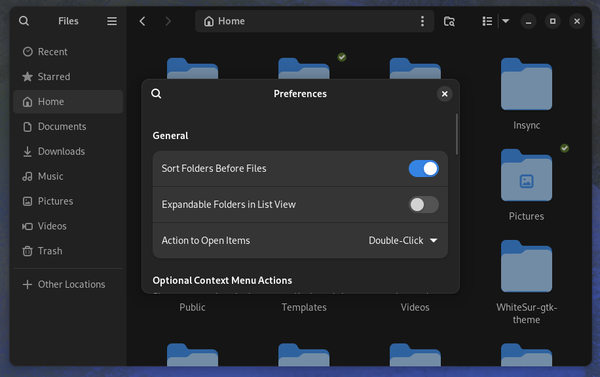Viewport: 600px width, 377px height.
Task: Click the Videos folder label in grid
Action: point(415,307)
